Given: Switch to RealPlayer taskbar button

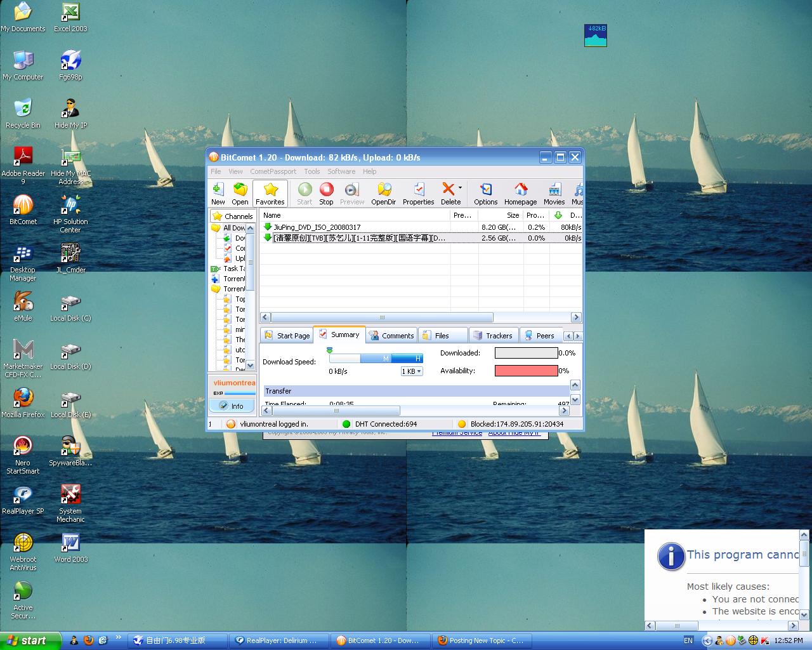Looking at the screenshot, I should click(279, 640).
